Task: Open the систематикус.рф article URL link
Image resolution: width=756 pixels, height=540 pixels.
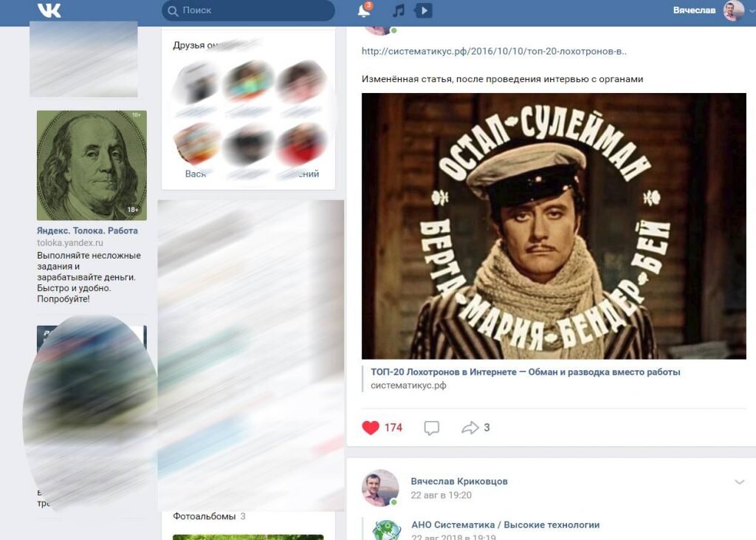Action: click(494, 51)
